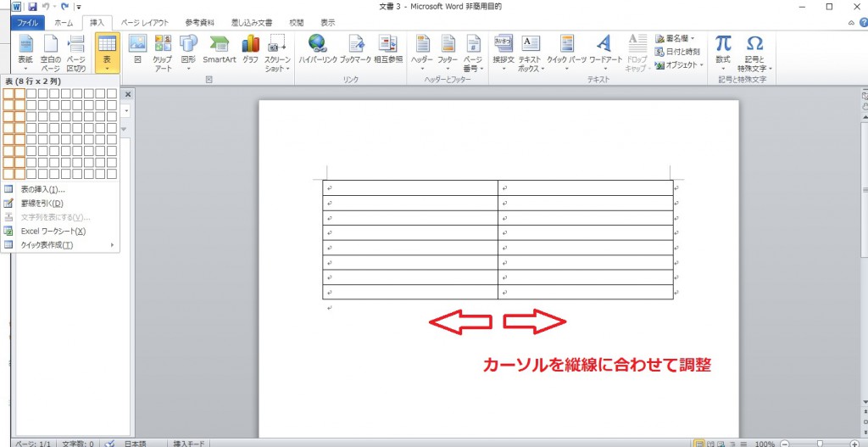Switch to the 表示 tab
This screenshot has height=447, width=868.
tap(328, 23)
